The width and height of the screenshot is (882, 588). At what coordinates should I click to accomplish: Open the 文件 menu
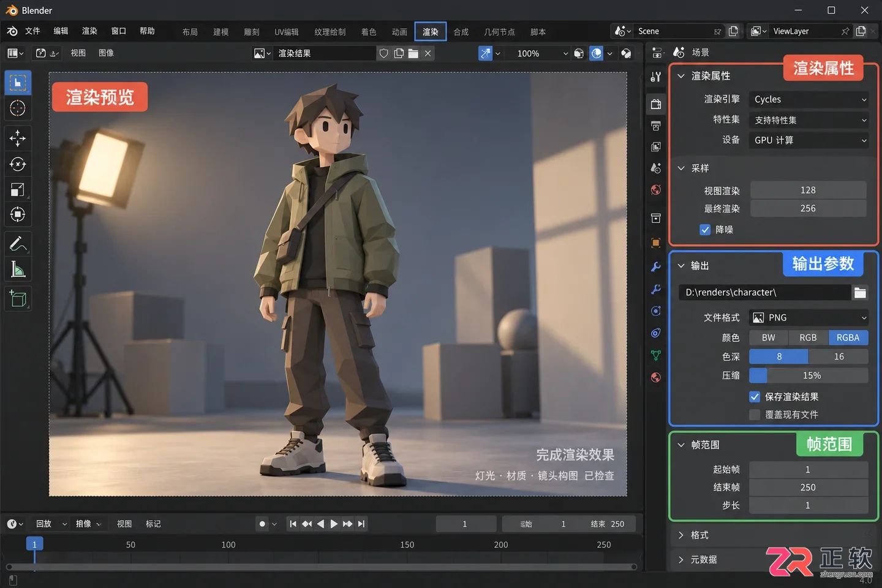coord(32,31)
